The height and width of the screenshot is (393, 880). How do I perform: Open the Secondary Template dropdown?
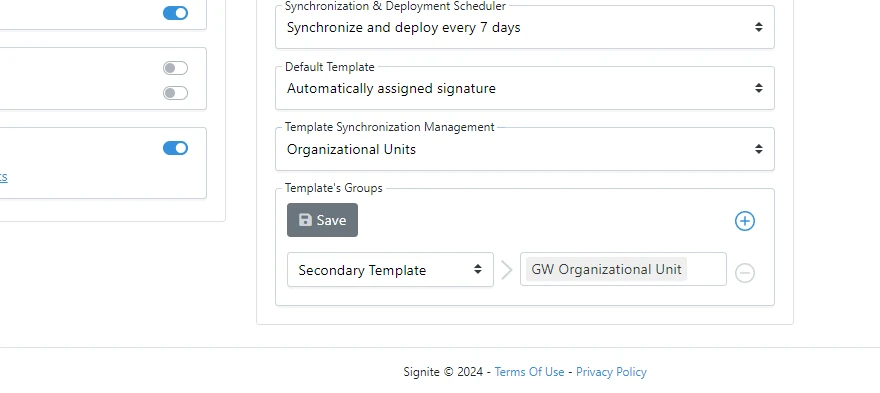tap(390, 269)
